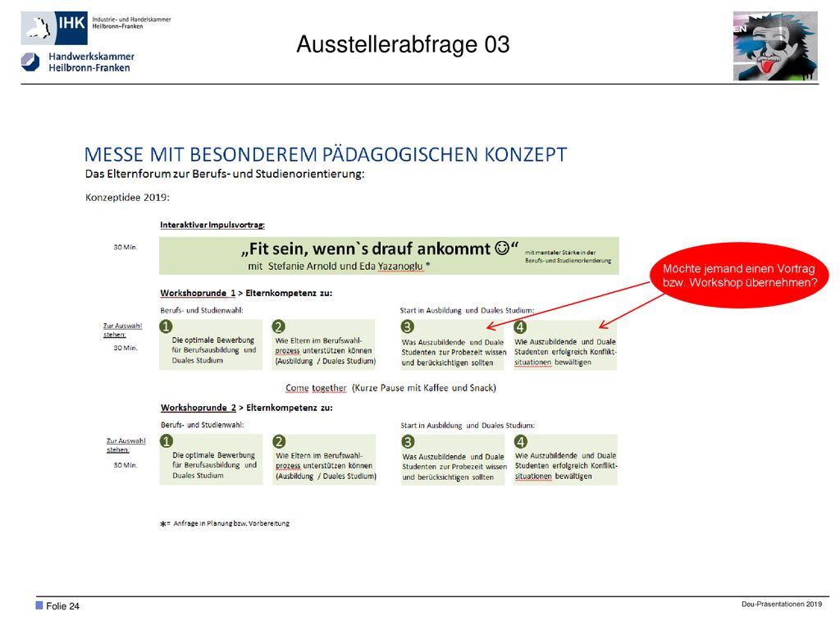
Task: Click "Start in Ausbildung" label in Workshoprunde 1
Action: coord(467,310)
